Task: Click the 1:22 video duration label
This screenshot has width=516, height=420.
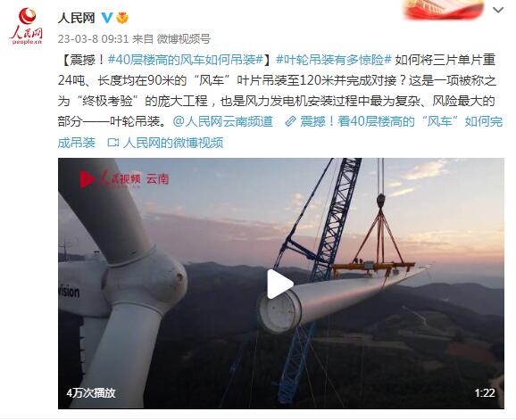Action: click(485, 392)
